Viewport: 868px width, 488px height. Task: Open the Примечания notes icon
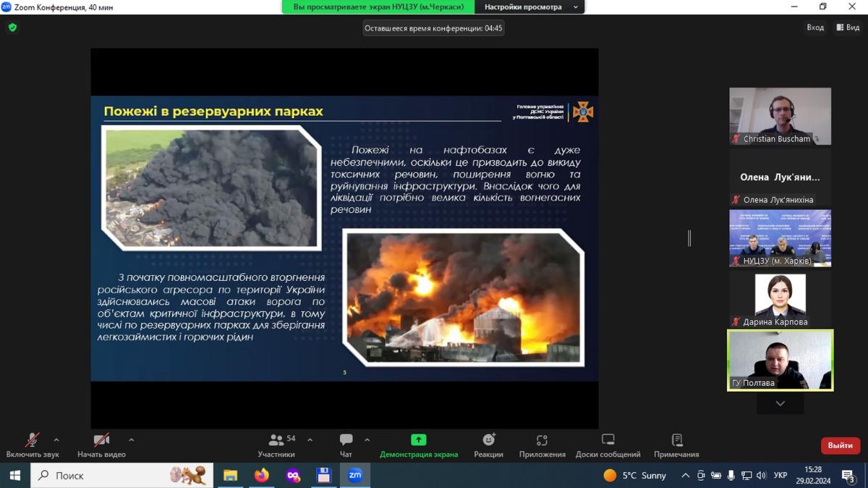(676, 440)
